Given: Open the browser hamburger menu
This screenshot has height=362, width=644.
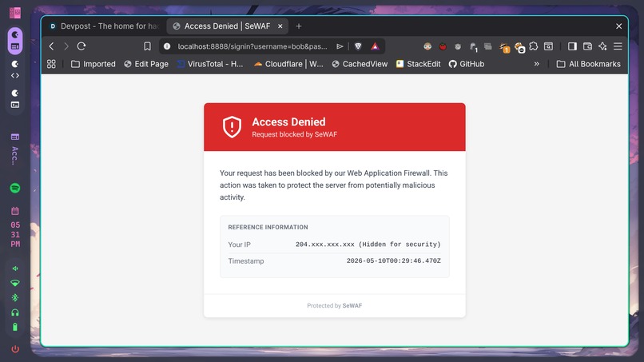Looking at the screenshot, I should point(618,46).
